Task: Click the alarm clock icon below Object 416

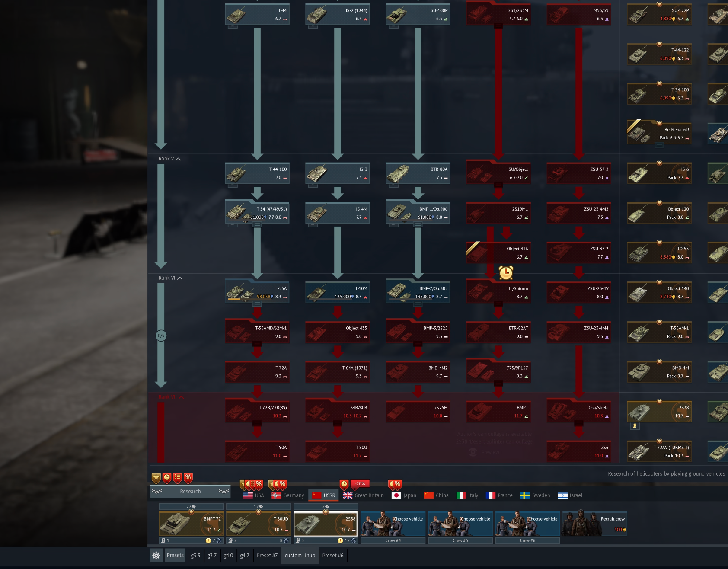Action: point(506,273)
